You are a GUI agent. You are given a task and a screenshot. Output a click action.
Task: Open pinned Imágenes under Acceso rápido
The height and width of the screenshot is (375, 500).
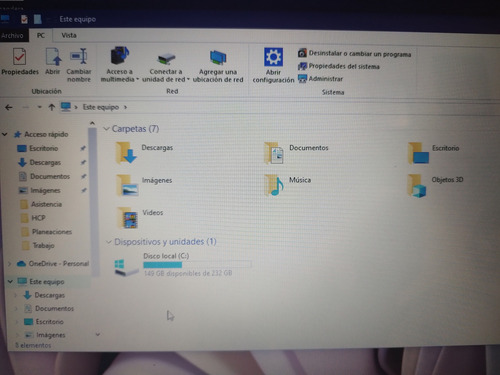pos(39,190)
